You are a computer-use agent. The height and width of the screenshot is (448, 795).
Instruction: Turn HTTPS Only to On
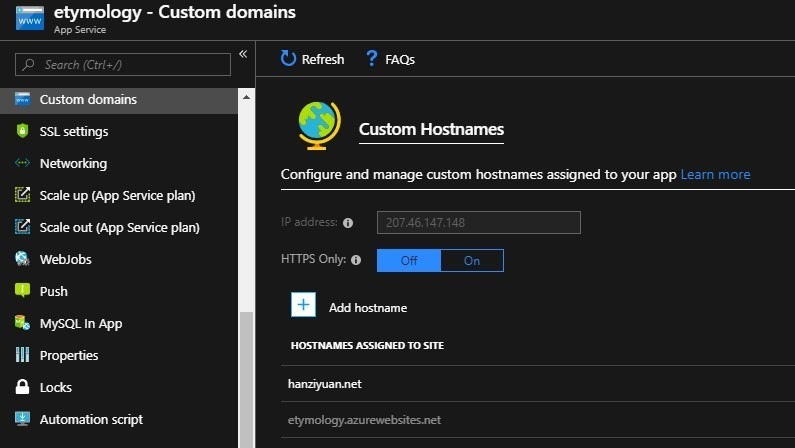pyautogui.click(x=472, y=260)
